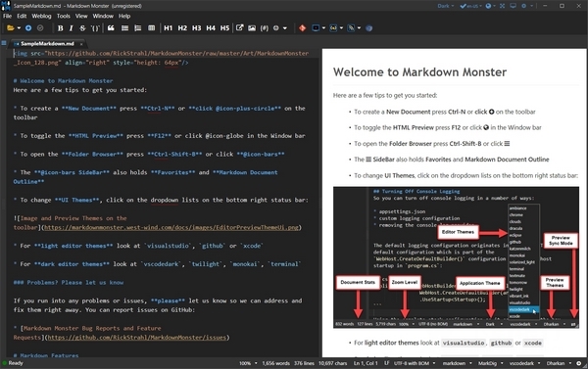Apply H1 heading
This screenshot has width=588, height=369.
pos(168,28)
